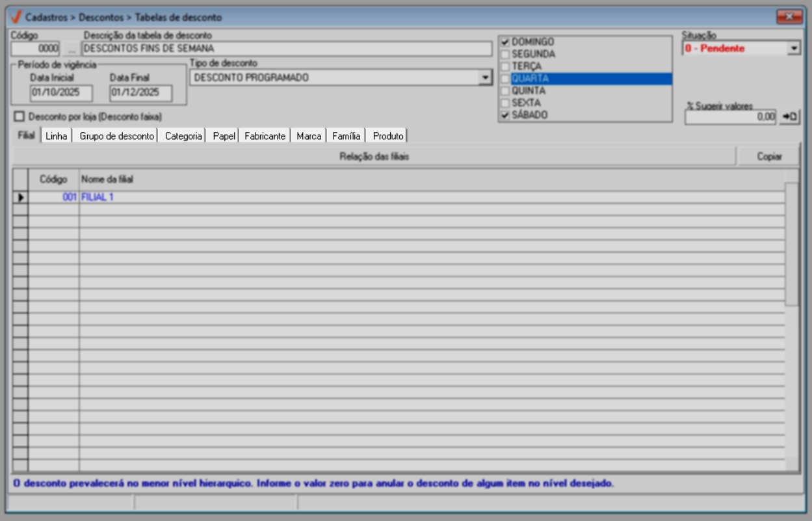Switch to the Fabricante tab
The image size is (812, 521).
click(265, 136)
